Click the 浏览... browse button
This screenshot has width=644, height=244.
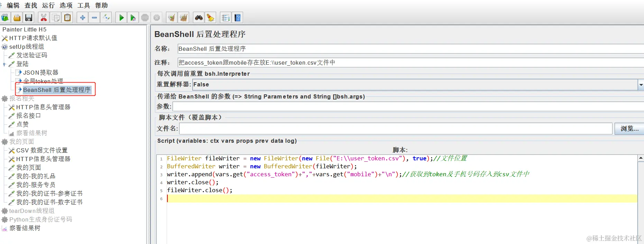(629, 129)
